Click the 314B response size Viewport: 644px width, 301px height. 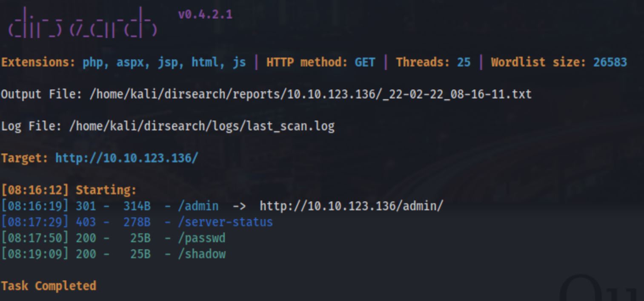coord(137,206)
